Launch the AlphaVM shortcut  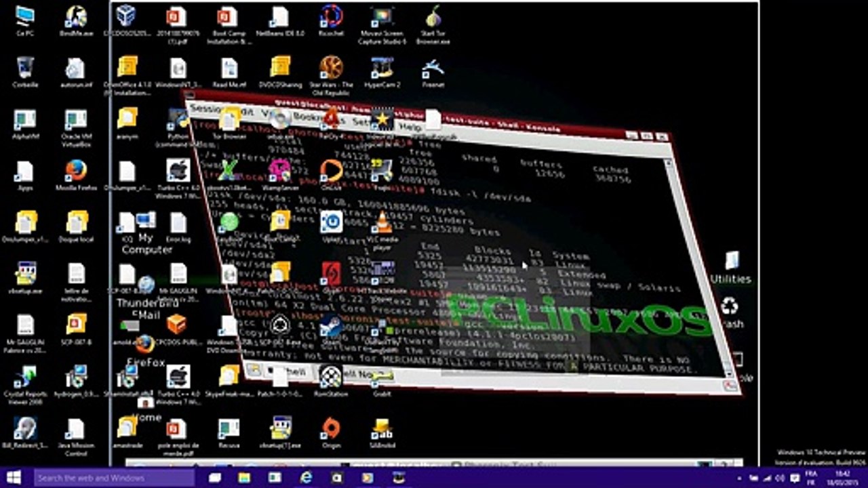click(26, 123)
